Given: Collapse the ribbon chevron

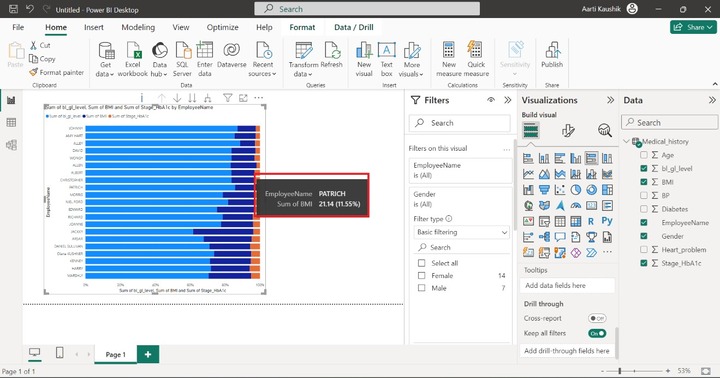Looking at the screenshot, I should tap(714, 84).
